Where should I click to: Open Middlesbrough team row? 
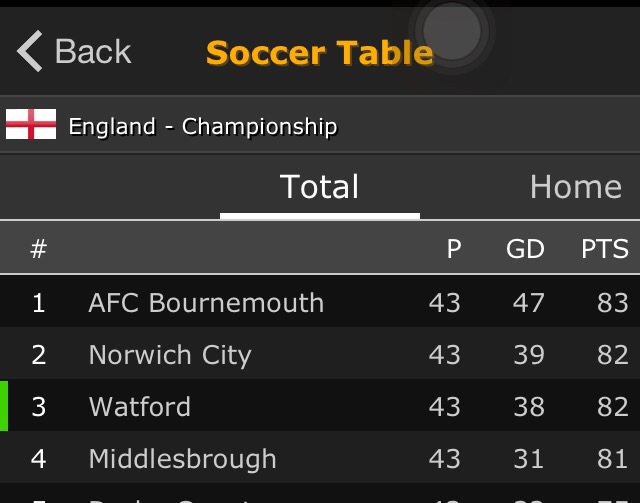tap(182, 458)
